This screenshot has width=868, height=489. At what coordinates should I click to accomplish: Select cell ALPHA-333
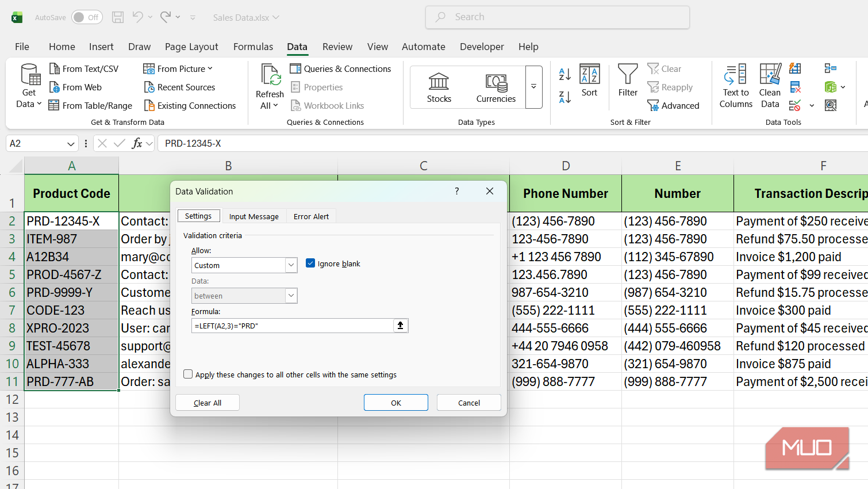point(71,364)
